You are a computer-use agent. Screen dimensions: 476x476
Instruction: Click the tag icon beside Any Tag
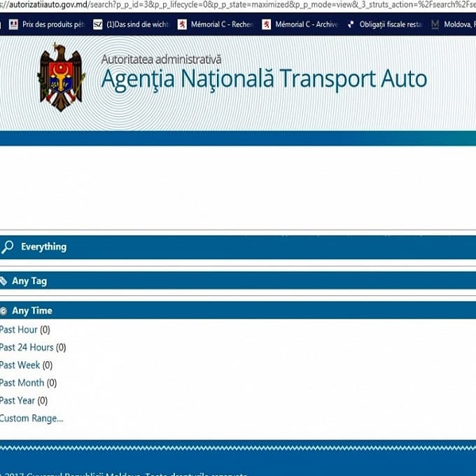(x=3, y=281)
